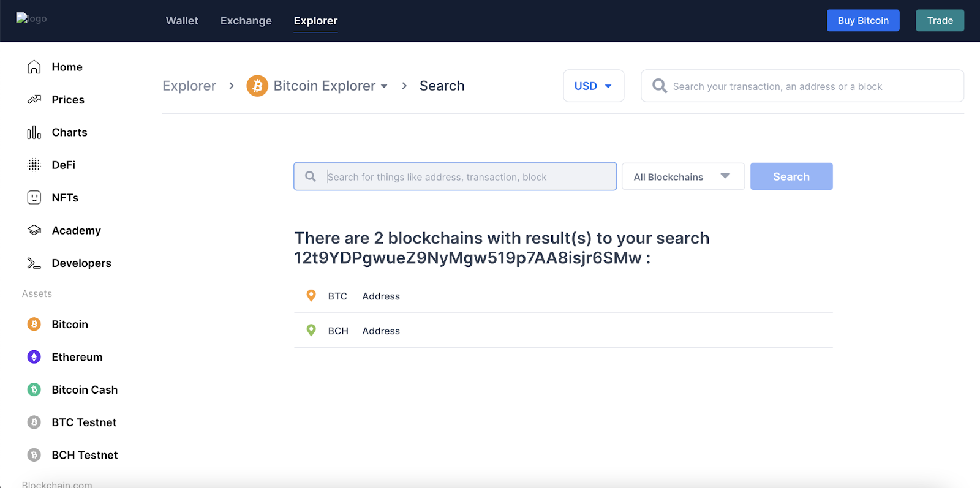Open the USD currency dropdown
This screenshot has width=980, height=488.
594,86
